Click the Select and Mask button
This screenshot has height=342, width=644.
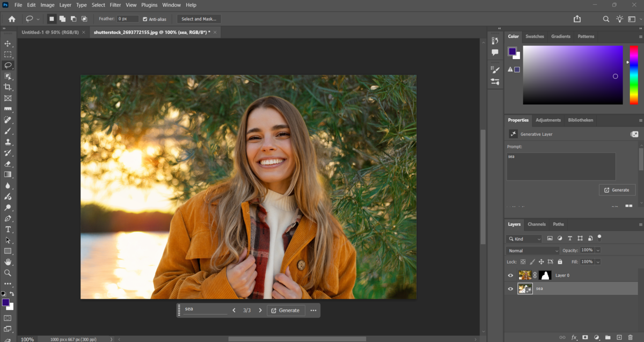point(199,19)
